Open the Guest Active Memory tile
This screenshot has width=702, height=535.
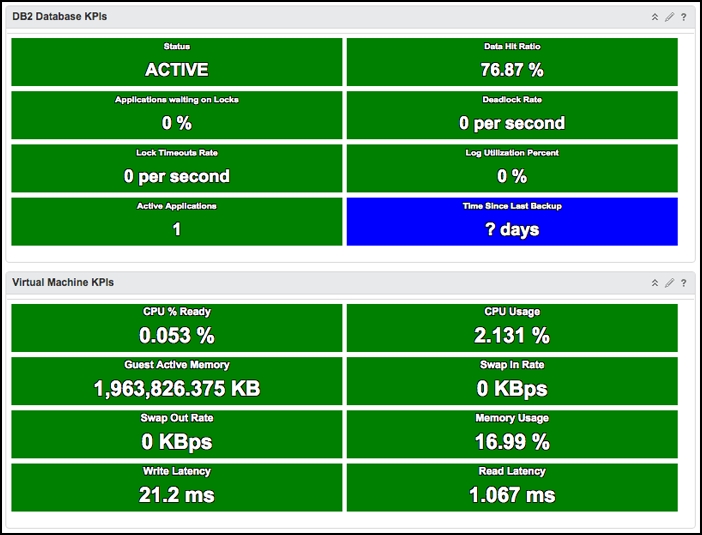[x=177, y=381]
